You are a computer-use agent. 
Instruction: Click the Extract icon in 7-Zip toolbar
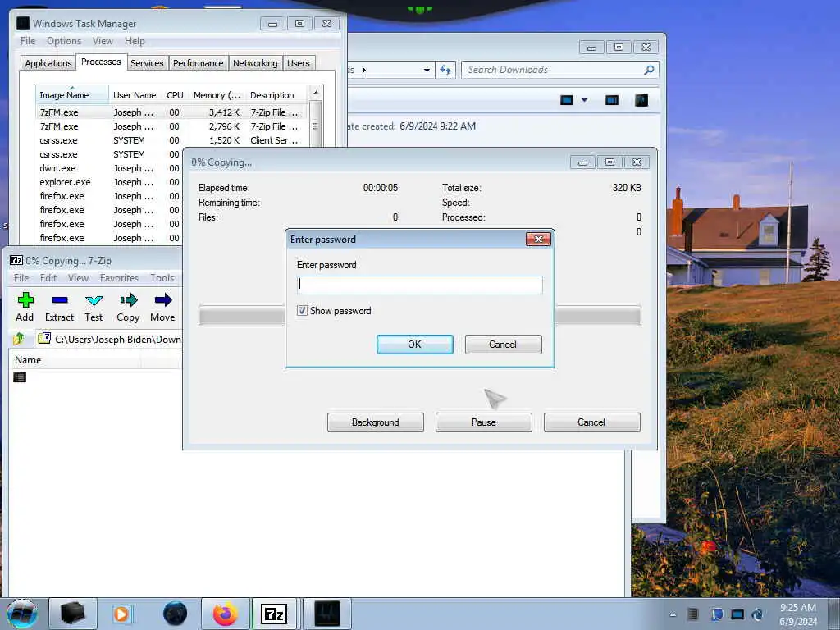pos(59,300)
